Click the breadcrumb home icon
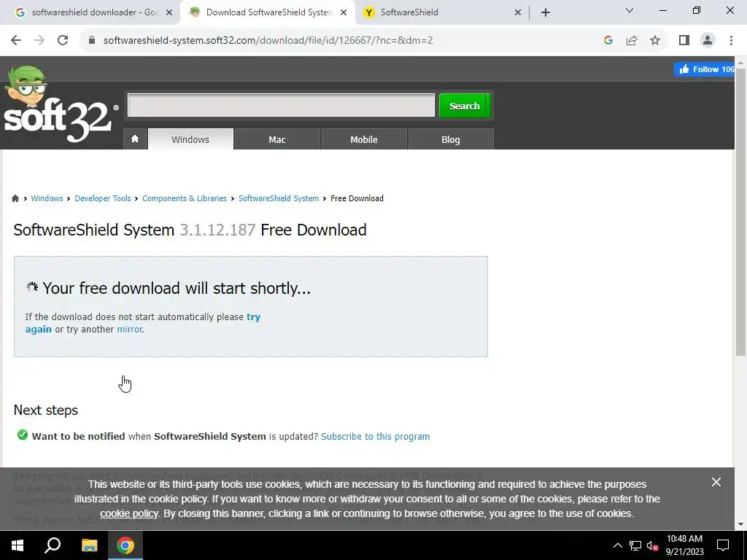Viewport: 747px width, 560px height. click(15, 198)
